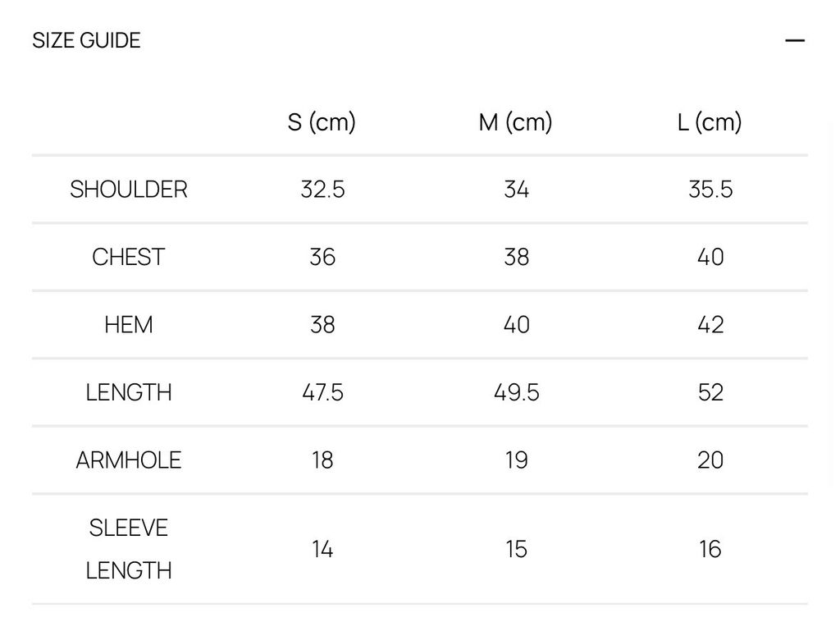Viewport: 840px width, 622px height.
Task: Click the SIZE GUIDE heading
Action: click(x=86, y=41)
